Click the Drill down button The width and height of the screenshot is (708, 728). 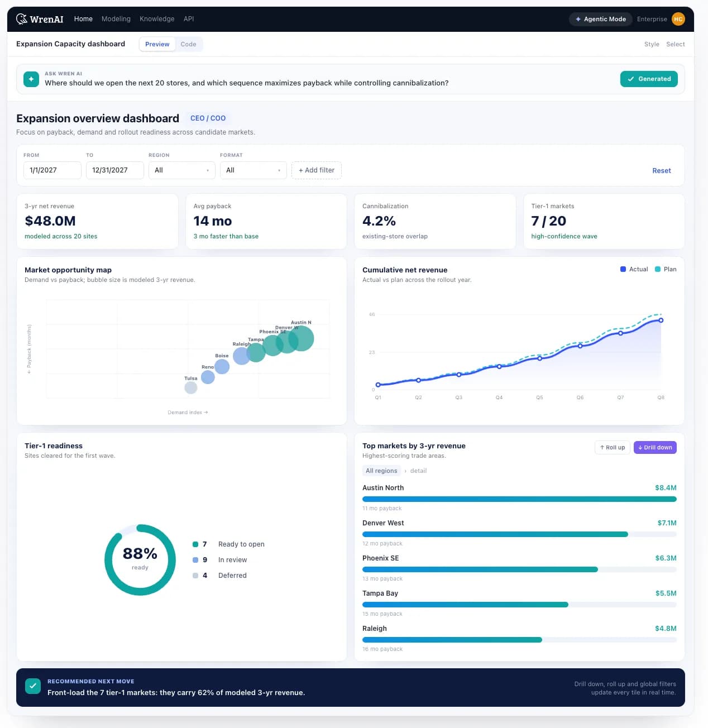point(655,447)
